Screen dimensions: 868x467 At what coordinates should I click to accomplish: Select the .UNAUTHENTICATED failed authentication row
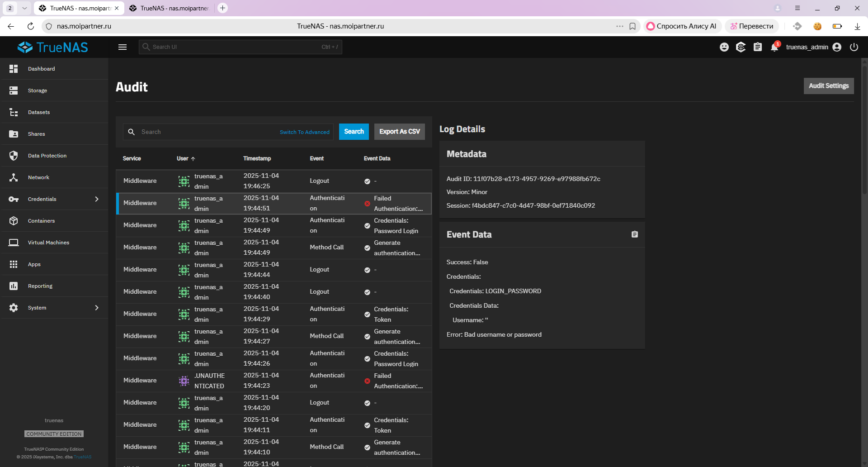(274, 381)
